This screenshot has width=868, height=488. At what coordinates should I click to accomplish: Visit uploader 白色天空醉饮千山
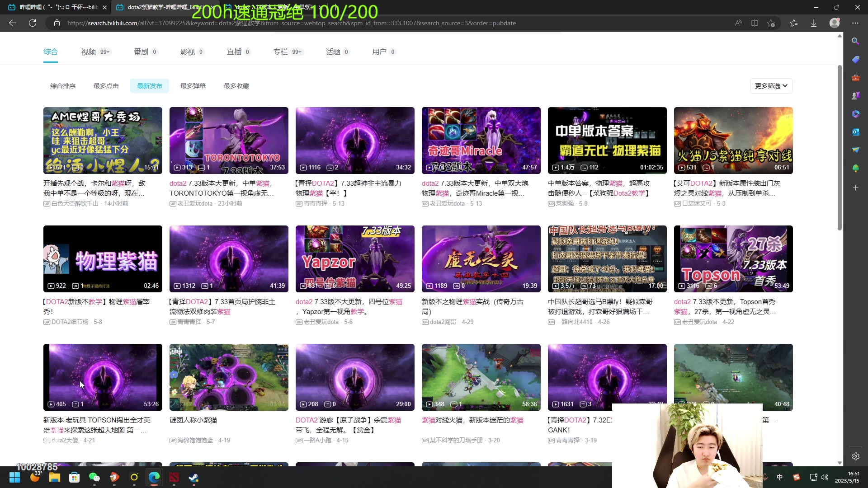pyautogui.click(x=75, y=204)
